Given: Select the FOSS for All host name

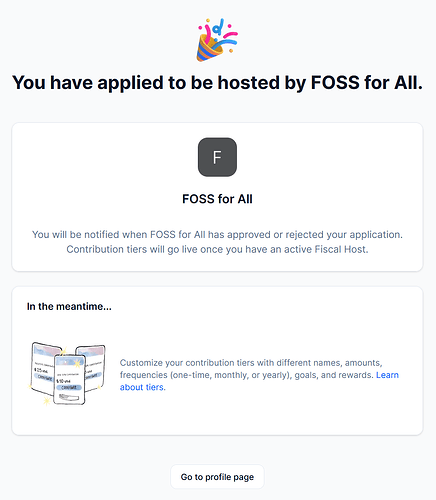Looking at the screenshot, I should [x=217, y=199].
